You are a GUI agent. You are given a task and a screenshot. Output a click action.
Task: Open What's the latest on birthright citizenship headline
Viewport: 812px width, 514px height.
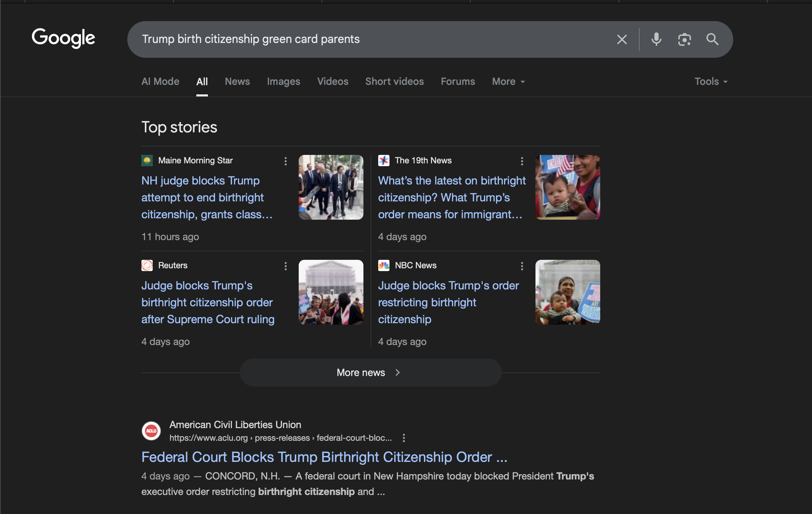point(452,198)
